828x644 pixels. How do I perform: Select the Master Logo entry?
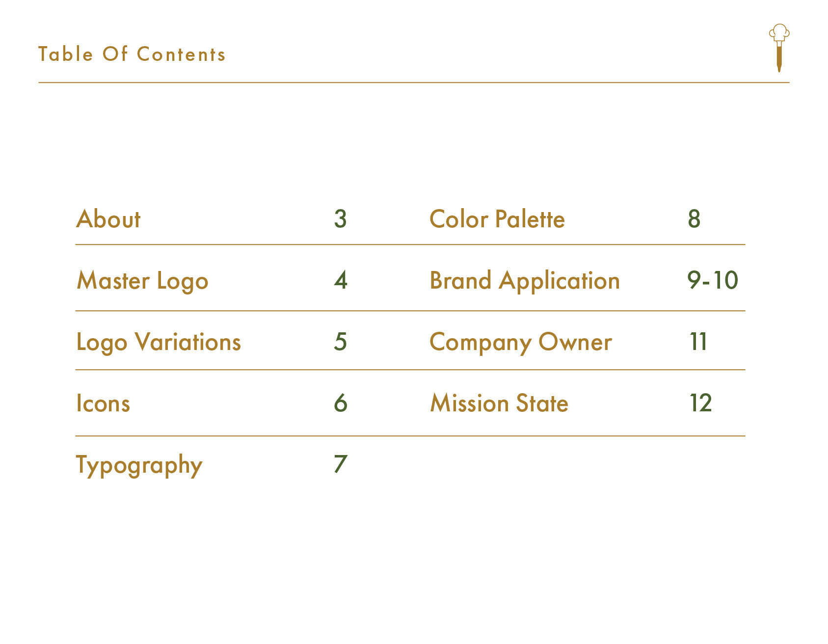click(142, 282)
